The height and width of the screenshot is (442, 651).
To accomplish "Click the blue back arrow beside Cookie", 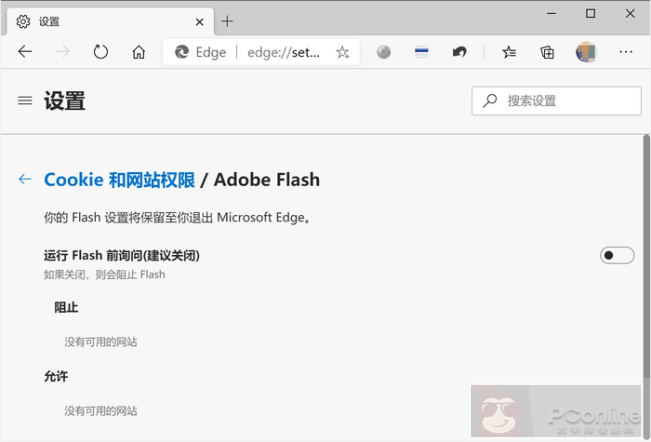I will tap(25, 179).
